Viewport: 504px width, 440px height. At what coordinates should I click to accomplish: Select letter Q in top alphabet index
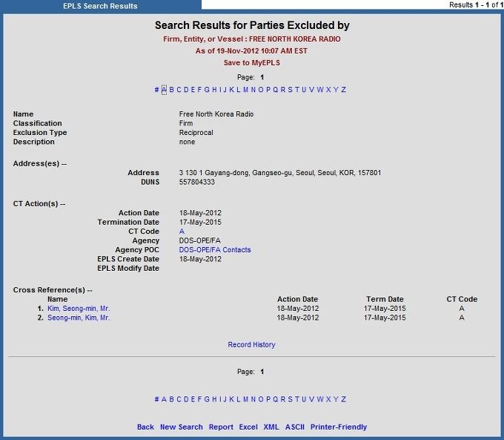click(x=275, y=90)
